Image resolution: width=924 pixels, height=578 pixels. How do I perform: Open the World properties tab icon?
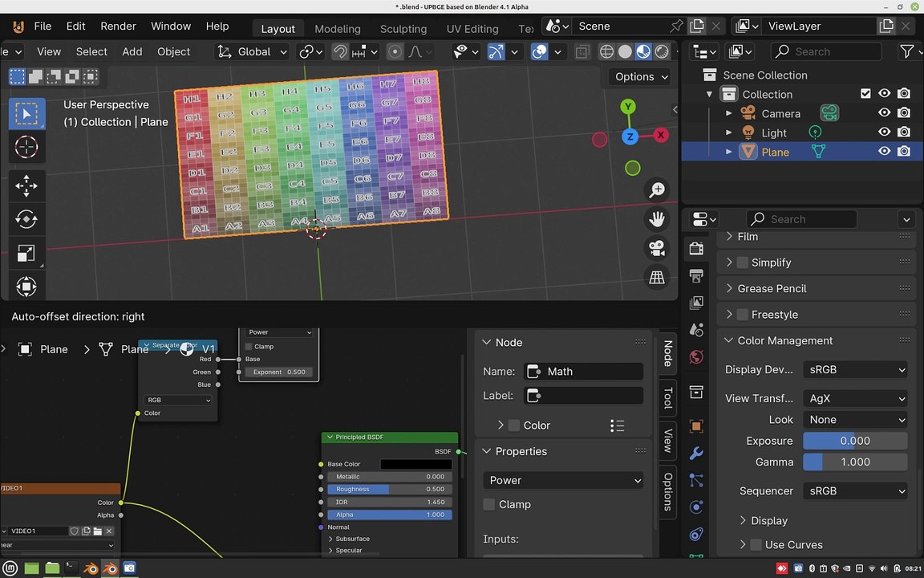coord(696,356)
